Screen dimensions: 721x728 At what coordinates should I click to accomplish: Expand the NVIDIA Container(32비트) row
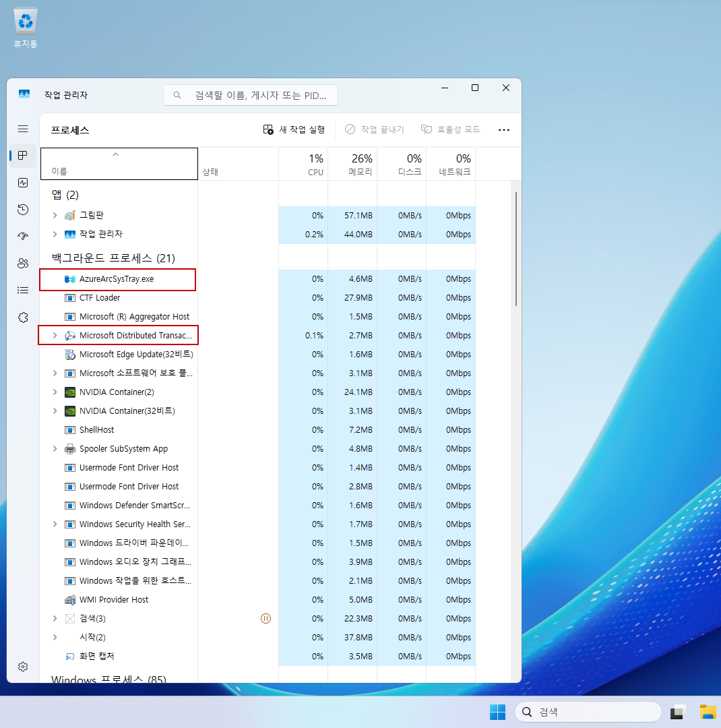pos(55,411)
